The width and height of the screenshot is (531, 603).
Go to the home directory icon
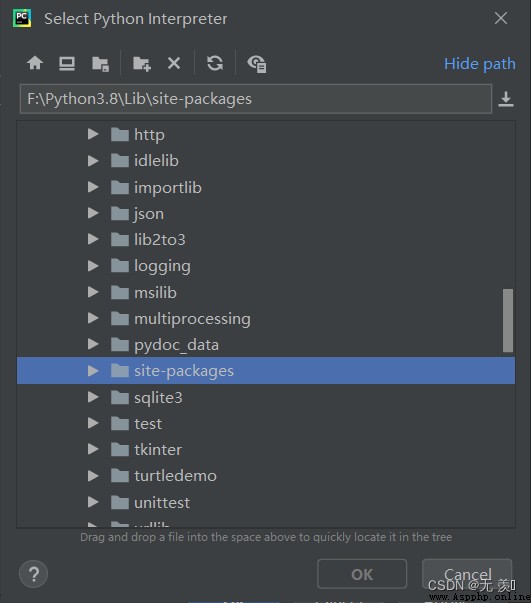[x=35, y=63]
